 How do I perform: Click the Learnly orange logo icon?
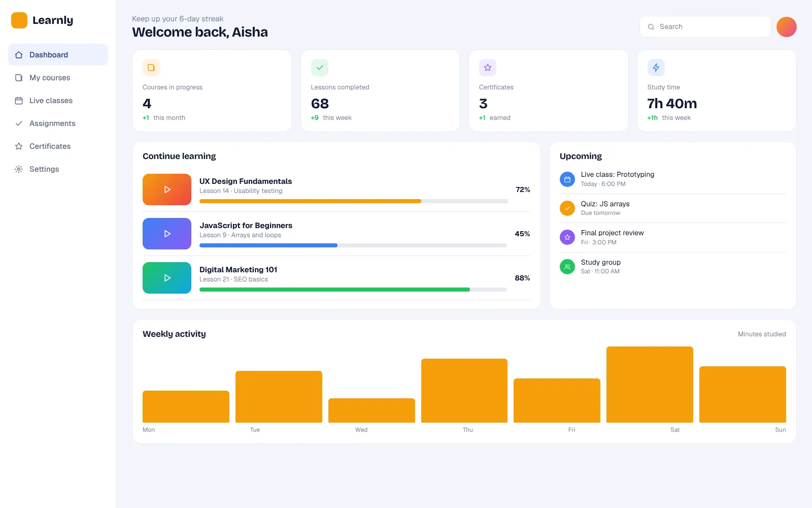point(19,20)
